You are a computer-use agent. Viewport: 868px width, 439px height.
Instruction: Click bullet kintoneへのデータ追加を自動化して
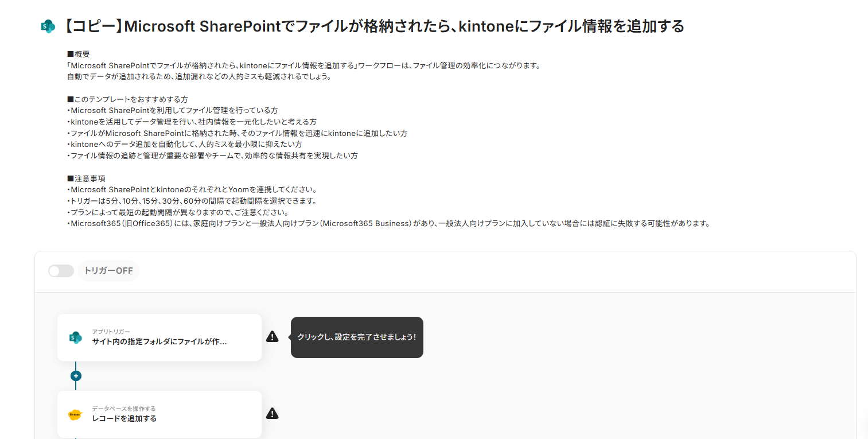(x=185, y=145)
